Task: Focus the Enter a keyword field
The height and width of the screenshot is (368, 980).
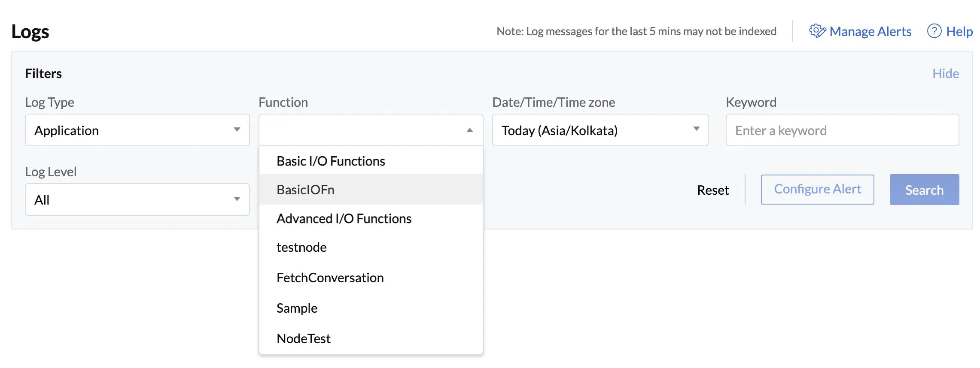Action: pos(842,130)
